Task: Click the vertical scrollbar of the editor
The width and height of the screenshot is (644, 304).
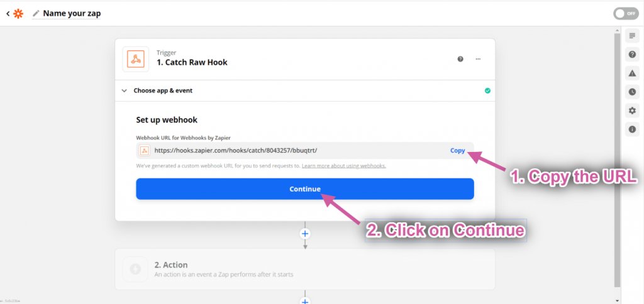Action: pos(618,160)
